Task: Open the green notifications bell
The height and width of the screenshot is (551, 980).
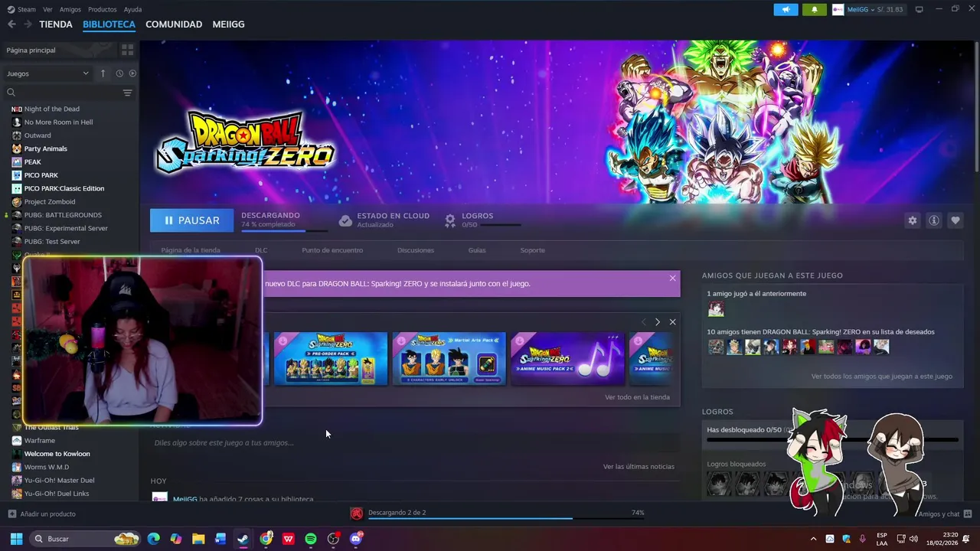Action: point(814,9)
